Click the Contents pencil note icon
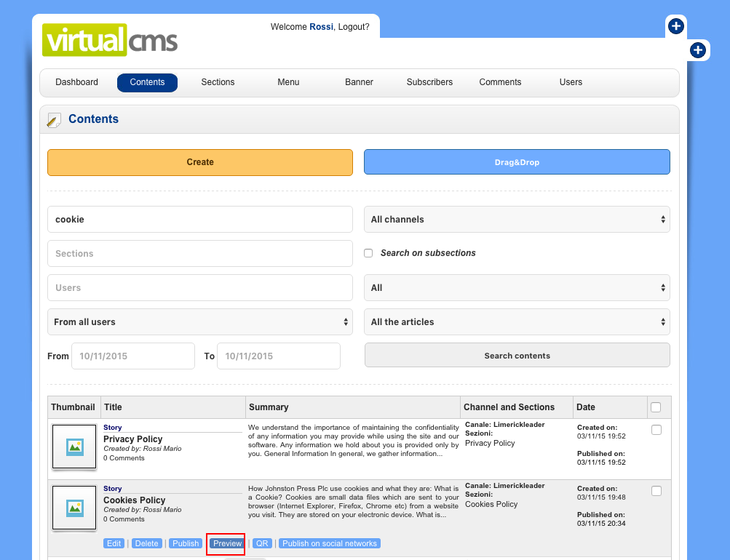The width and height of the screenshot is (730, 560). [54, 120]
